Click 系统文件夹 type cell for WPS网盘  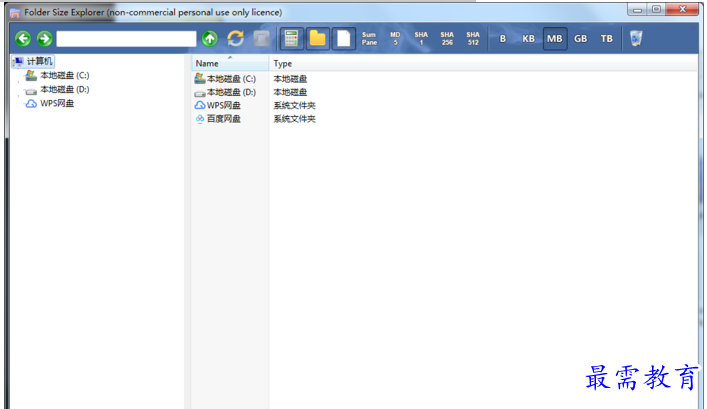294,106
